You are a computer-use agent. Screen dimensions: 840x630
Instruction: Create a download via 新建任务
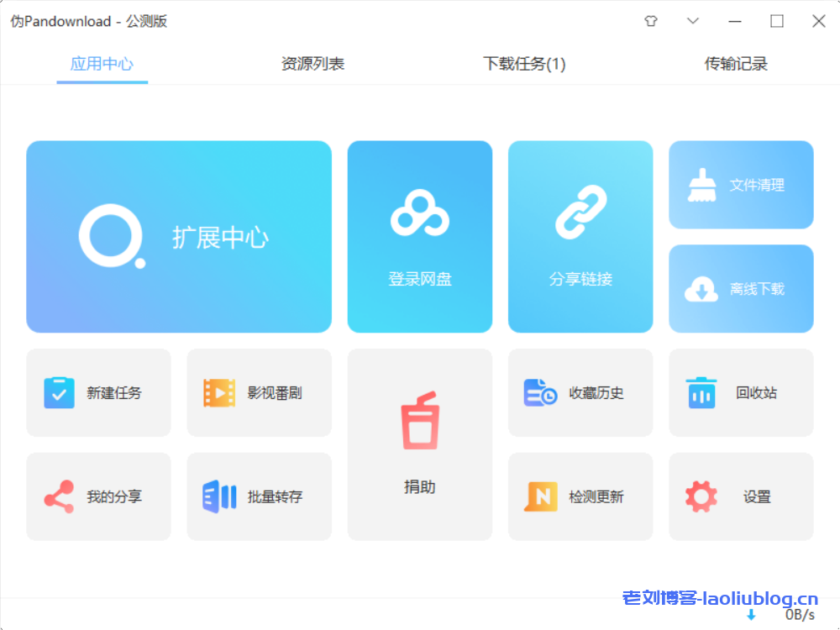98,392
